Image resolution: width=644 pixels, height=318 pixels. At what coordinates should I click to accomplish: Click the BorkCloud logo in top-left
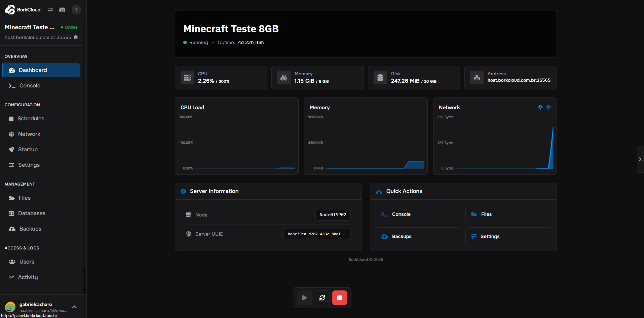pos(10,10)
